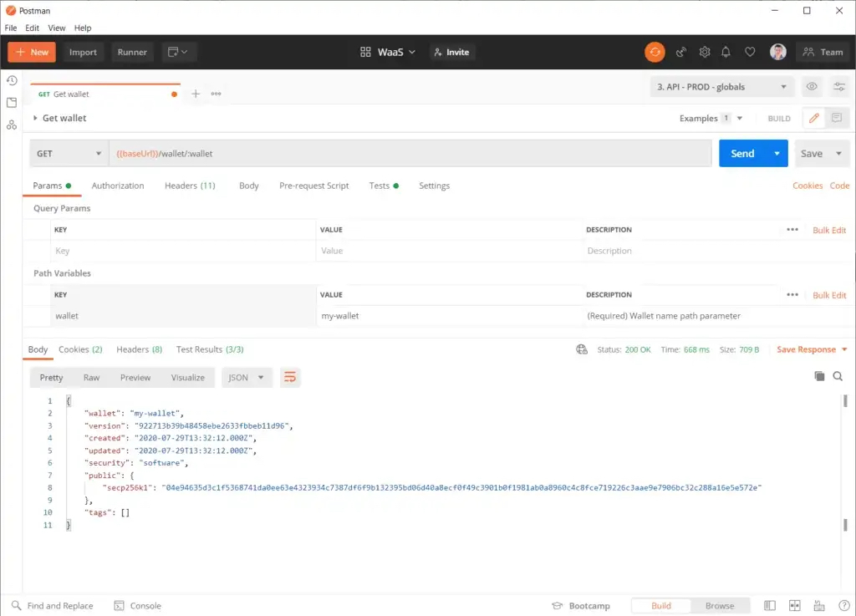Open Postman settings gear icon
Image resolution: width=856 pixels, height=616 pixels.
point(704,52)
